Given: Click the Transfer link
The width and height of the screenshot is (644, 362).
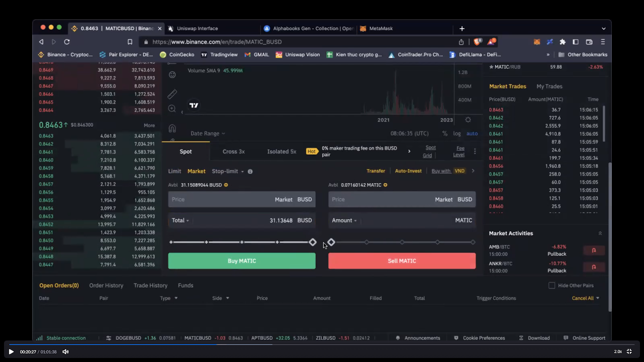Looking at the screenshot, I should coord(376,171).
